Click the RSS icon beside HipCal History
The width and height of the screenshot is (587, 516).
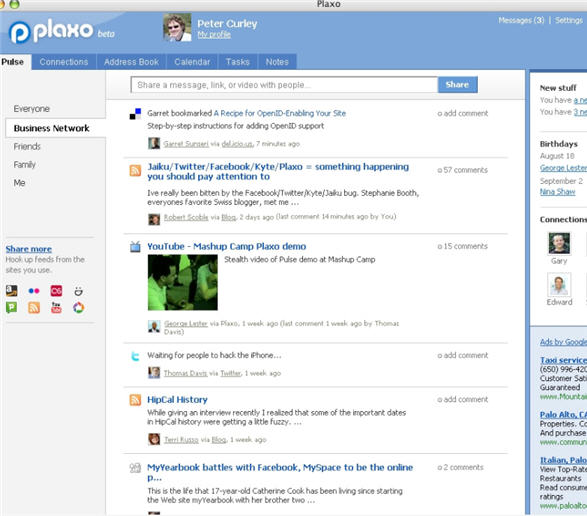135,400
